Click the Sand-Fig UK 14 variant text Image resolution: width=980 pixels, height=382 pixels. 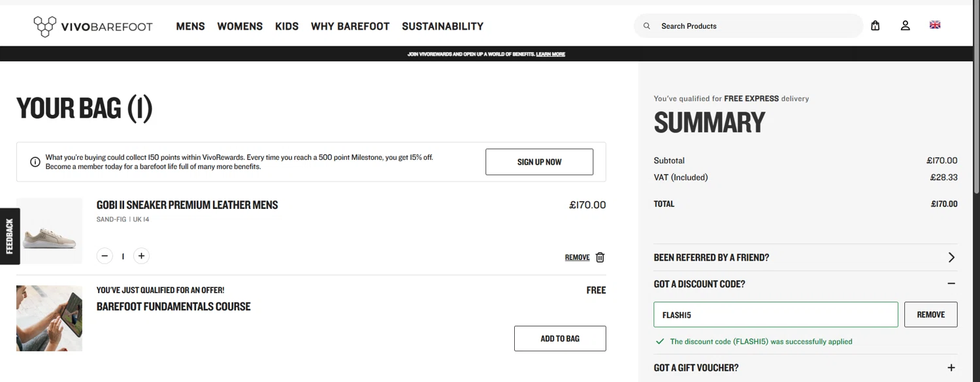tap(123, 219)
